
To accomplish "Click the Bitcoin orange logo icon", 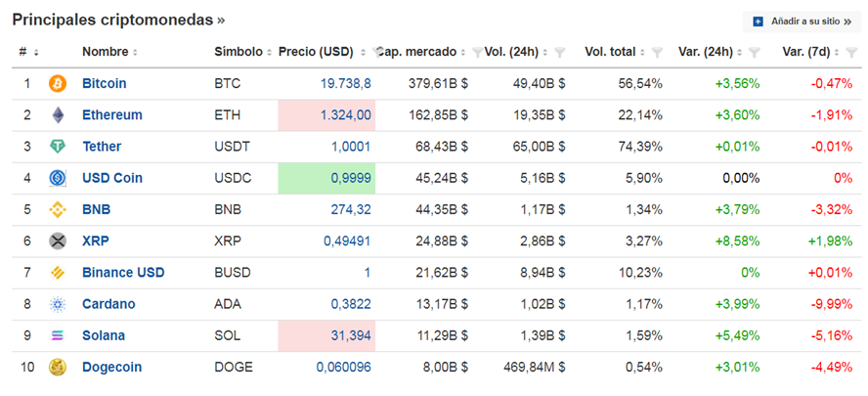I will coord(58,84).
